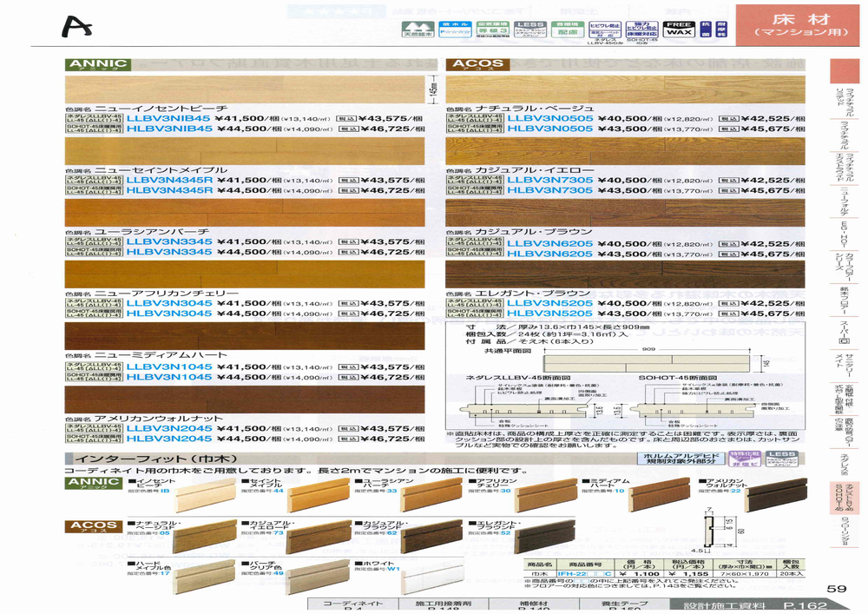Click product code HLBV3N5205
Viewport: 868px width, 614px height.
(x=549, y=314)
